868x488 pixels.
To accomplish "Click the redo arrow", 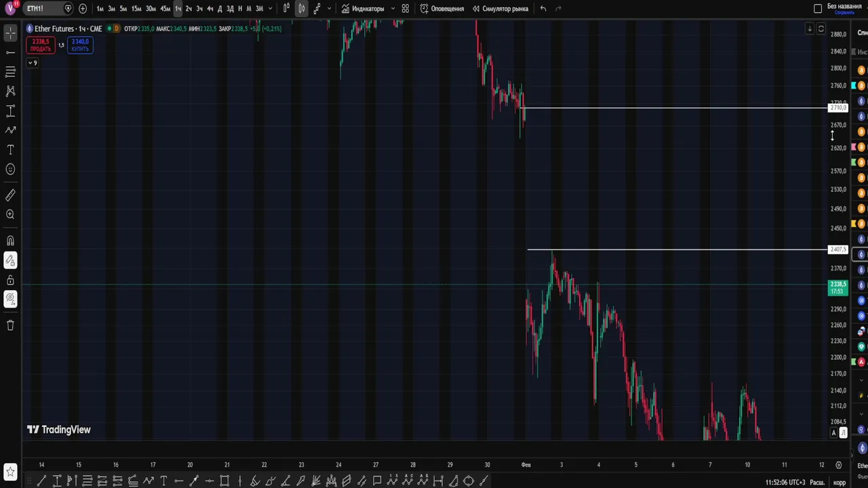I will [558, 9].
